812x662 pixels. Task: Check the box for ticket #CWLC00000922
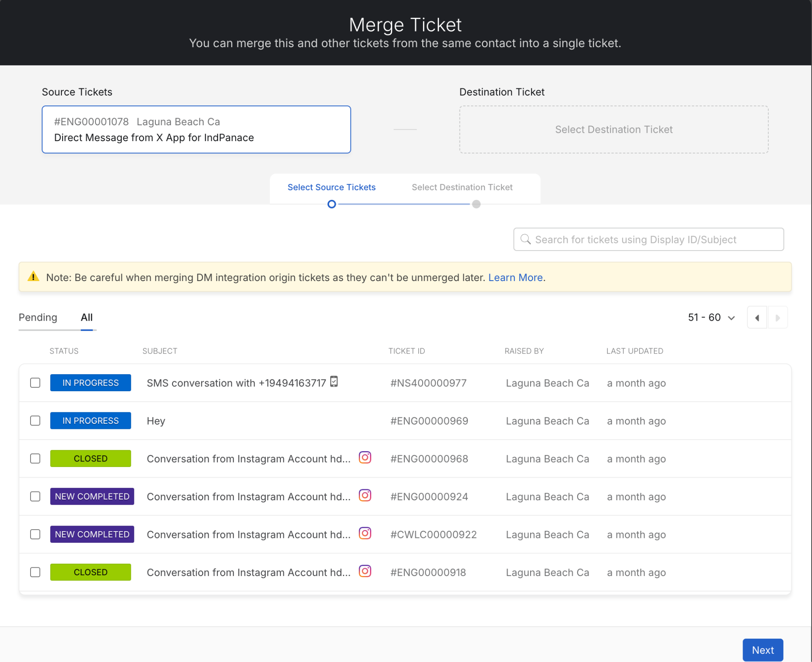coord(35,534)
